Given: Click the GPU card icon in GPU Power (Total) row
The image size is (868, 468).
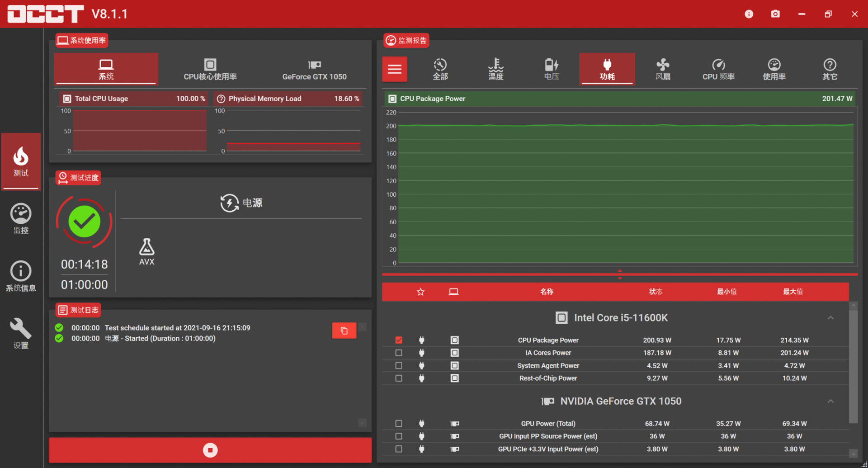Looking at the screenshot, I should (x=454, y=424).
